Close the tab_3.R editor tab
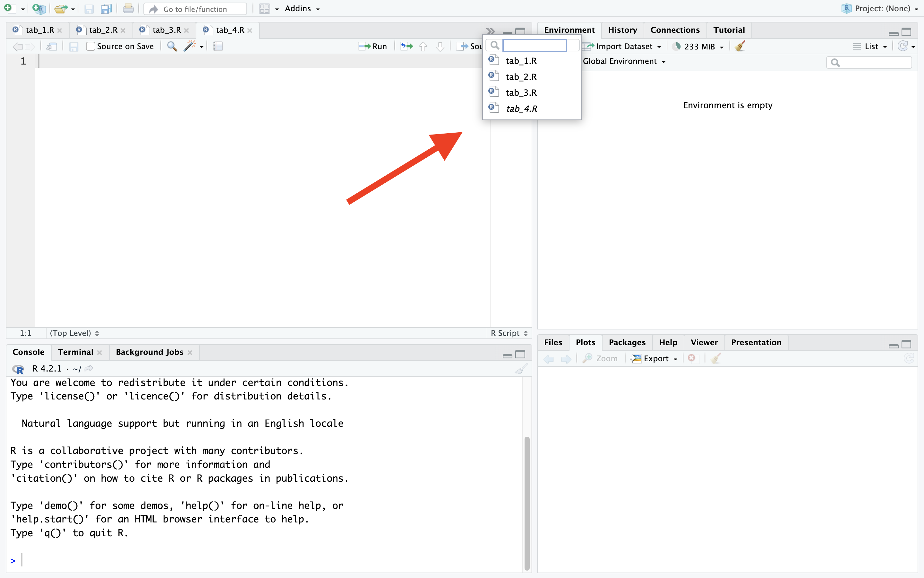 point(186,30)
